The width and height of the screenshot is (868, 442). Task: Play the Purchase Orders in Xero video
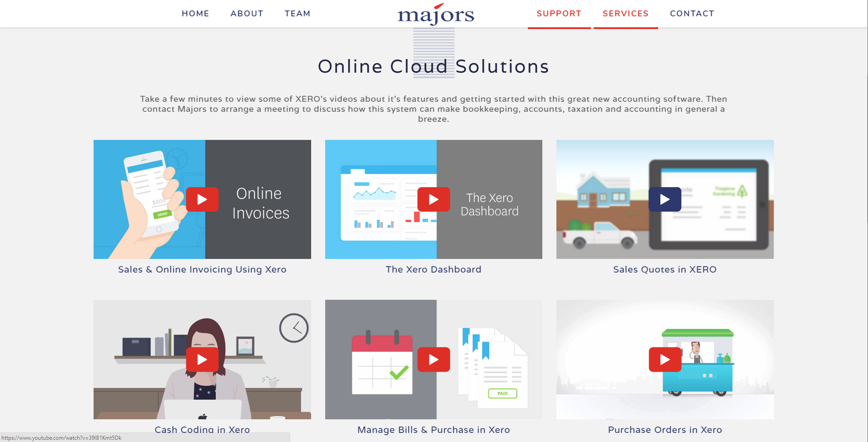pyautogui.click(x=665, y=360)
